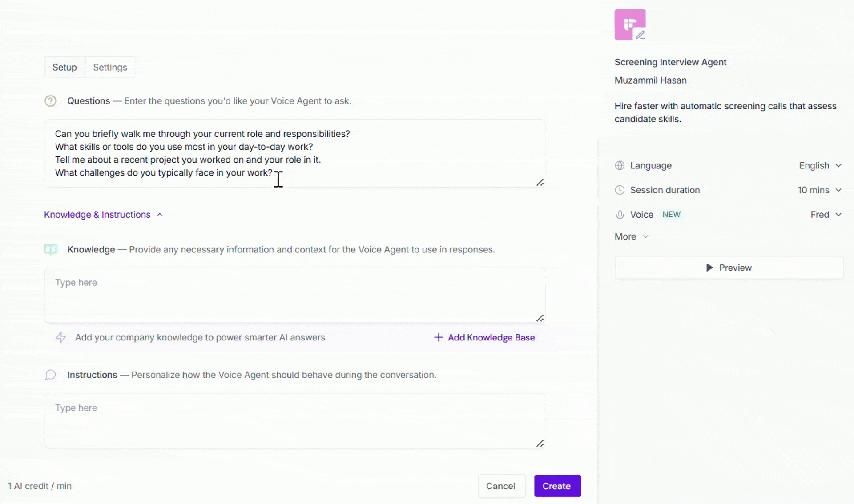
Task: Select the Setup tab
Action: 64,67
